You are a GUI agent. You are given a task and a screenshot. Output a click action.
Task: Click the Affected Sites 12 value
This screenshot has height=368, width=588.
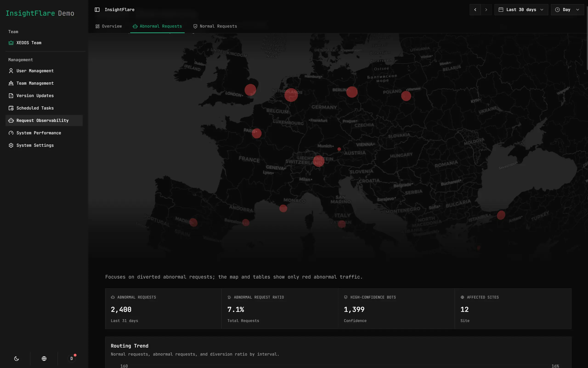pyautogui.click(x=464, y=310)
